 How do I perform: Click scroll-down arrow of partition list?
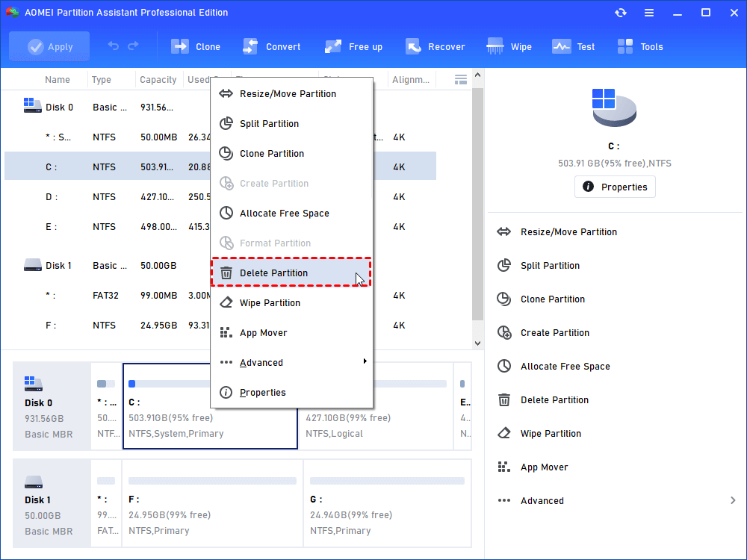point(478,343)
